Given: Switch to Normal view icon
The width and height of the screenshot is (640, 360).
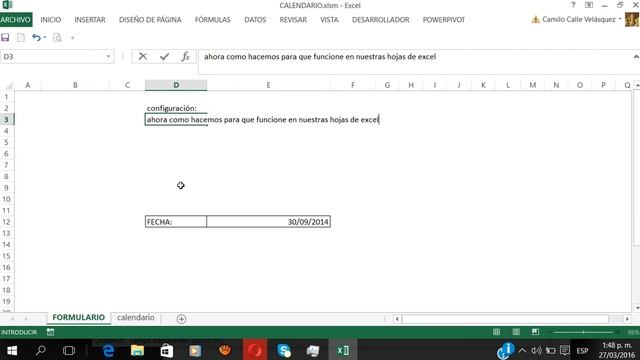Looking at the screenshot, I should (x=496, y=332).
